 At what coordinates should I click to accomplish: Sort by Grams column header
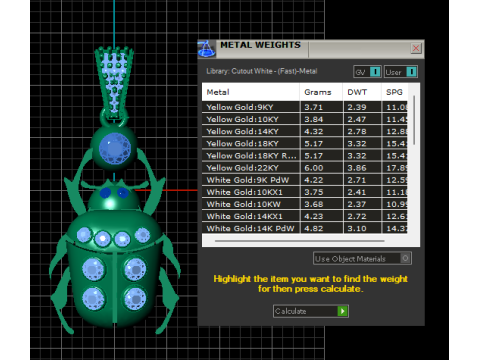(321, 92)
